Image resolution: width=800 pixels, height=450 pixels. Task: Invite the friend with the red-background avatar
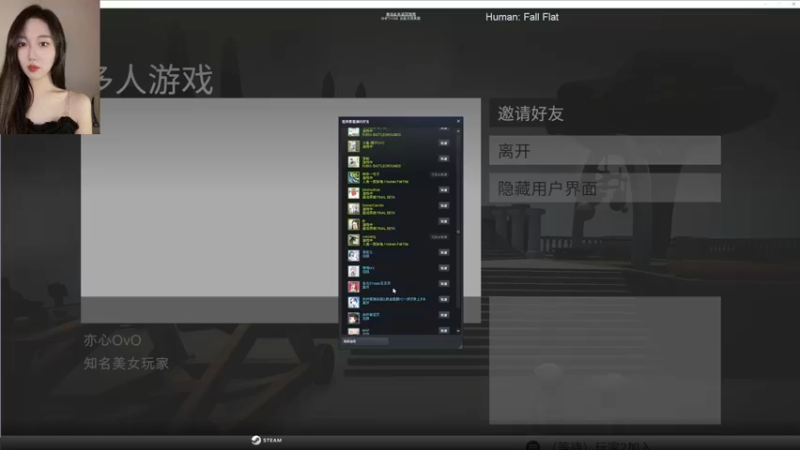point(444,284)
